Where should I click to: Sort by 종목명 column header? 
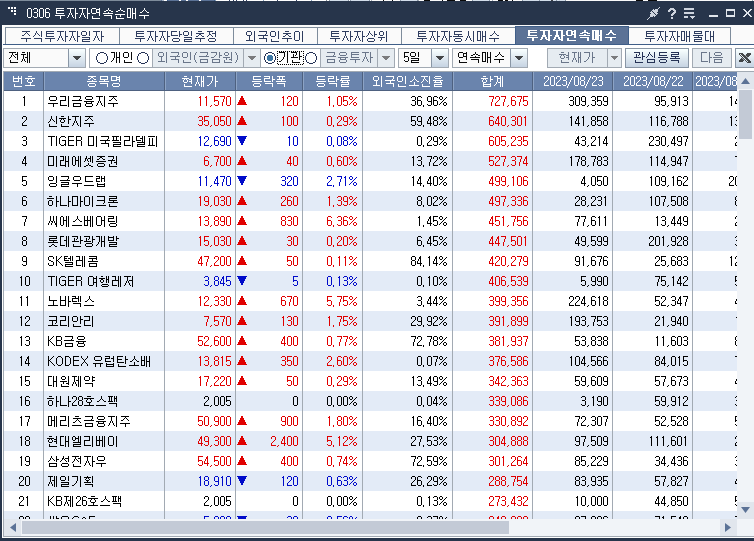pyautogui.click(x=104, y=81)
